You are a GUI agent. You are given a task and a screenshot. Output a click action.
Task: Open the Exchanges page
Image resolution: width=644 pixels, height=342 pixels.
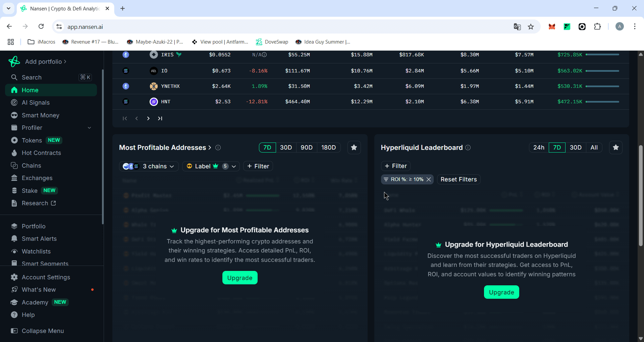(x=51, y=178)
